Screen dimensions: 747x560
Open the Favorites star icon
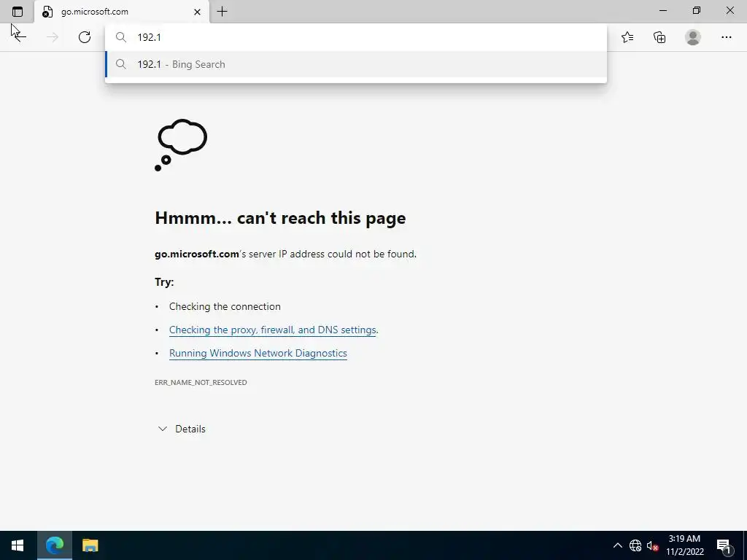(x=627, y=37)
